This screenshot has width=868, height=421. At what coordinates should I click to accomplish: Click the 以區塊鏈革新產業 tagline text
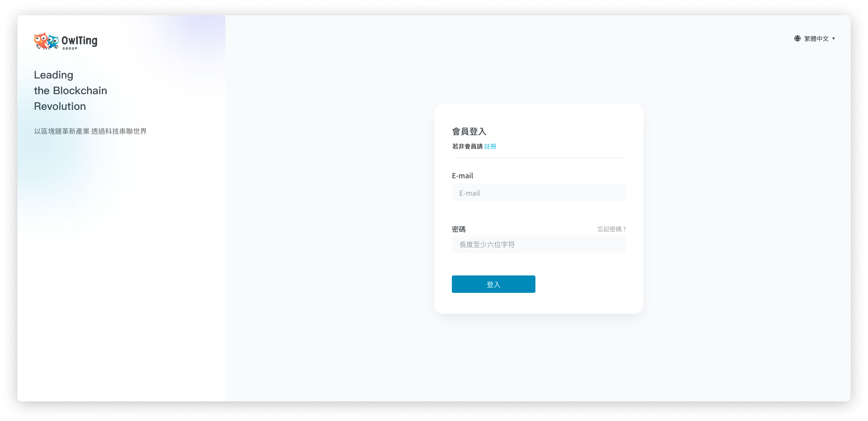pyautogui.click(x=90, y=131)
